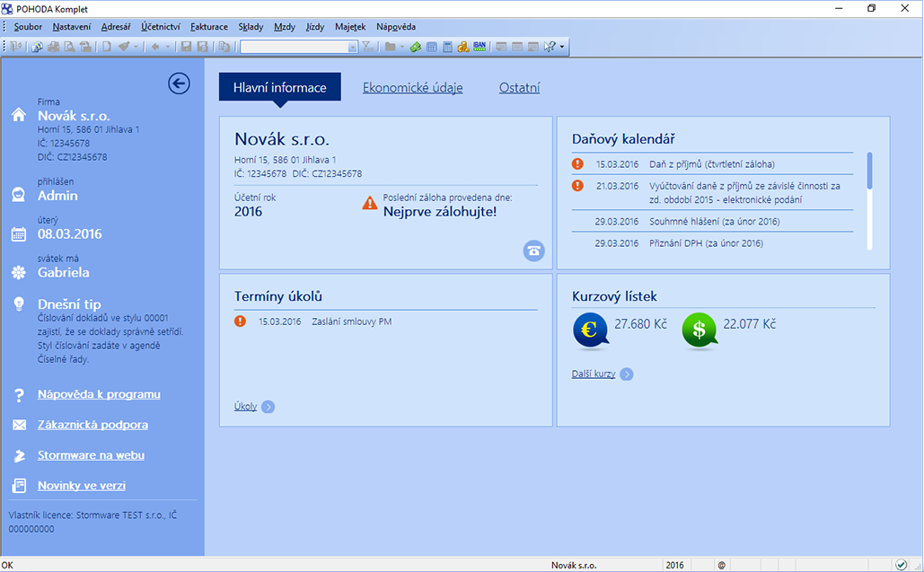Open the Nastavení menu
The height and width of the screenshot is (572, 924).
pyautogui.click(x=72, y=27)
